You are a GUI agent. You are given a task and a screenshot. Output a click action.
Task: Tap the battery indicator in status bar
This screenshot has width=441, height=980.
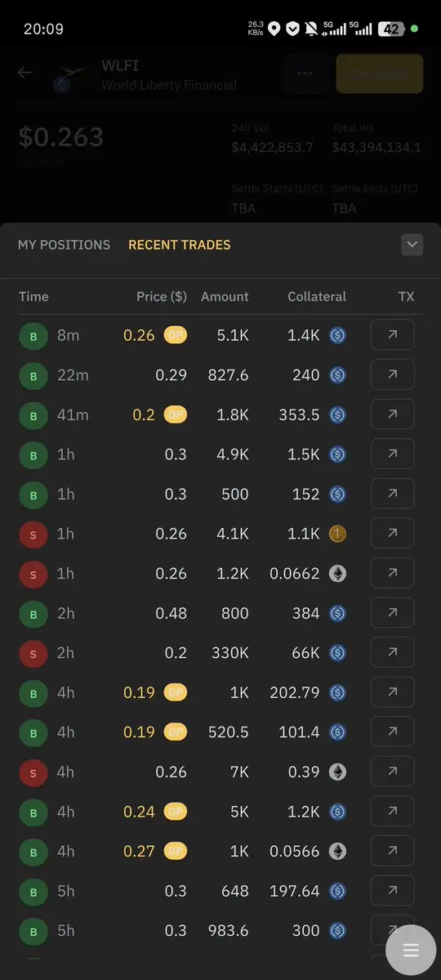point(391,29)
